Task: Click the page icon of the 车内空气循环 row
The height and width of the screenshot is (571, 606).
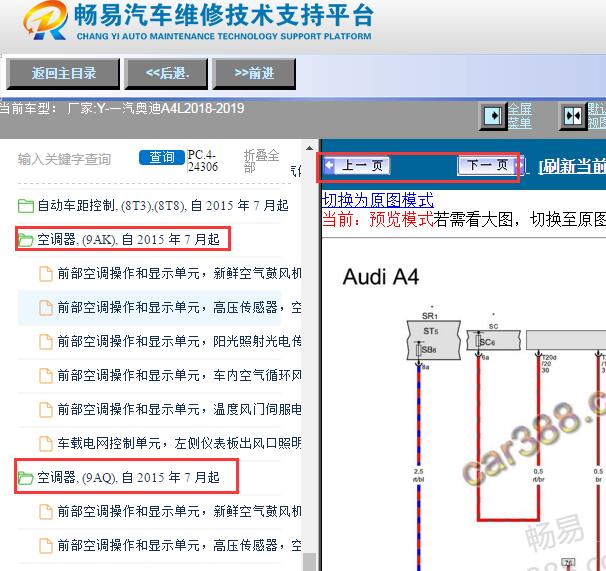Action: 46,376
